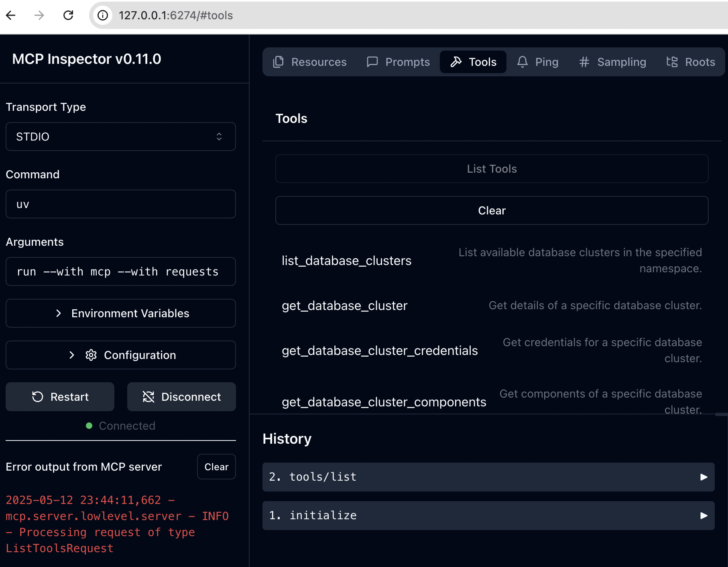Screen dimensions: 728x567
Task: Open the Resources tab
Action: tap(309, 62)
